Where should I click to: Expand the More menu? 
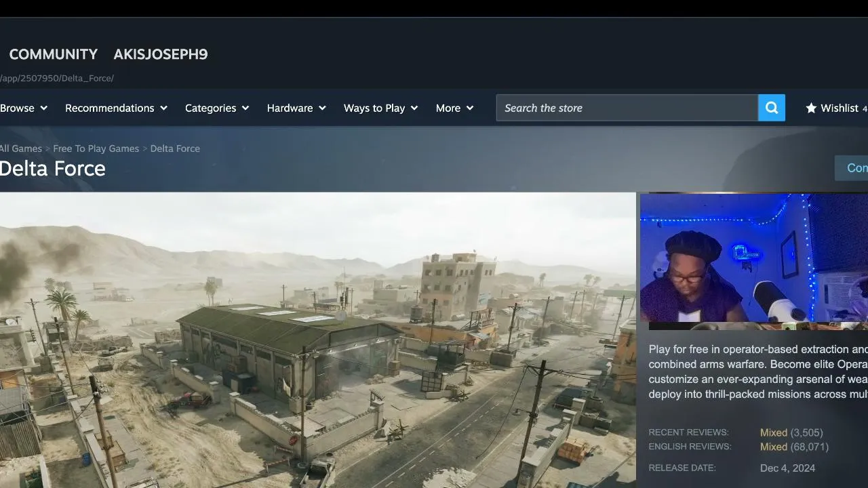click(454, 108)
